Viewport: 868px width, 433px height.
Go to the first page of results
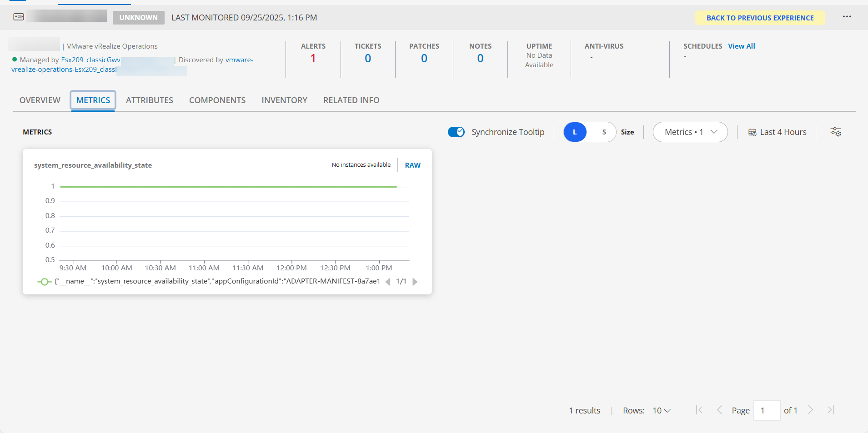point(699,410)
